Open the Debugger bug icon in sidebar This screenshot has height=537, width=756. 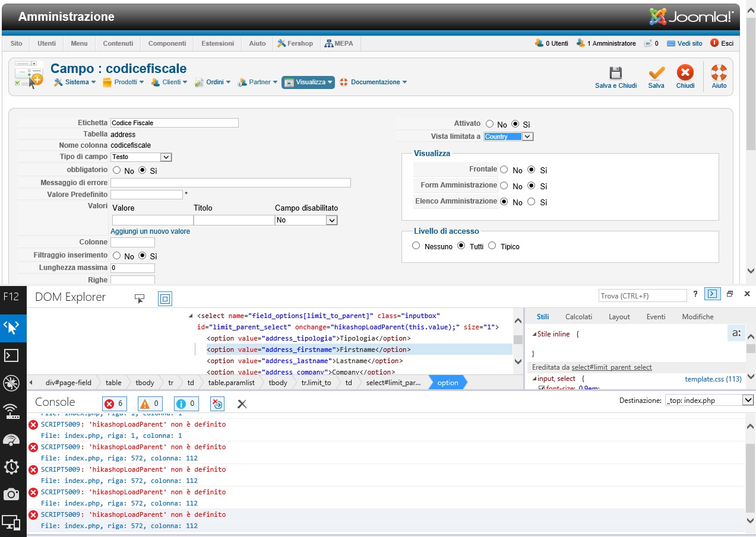coord(12,383)
